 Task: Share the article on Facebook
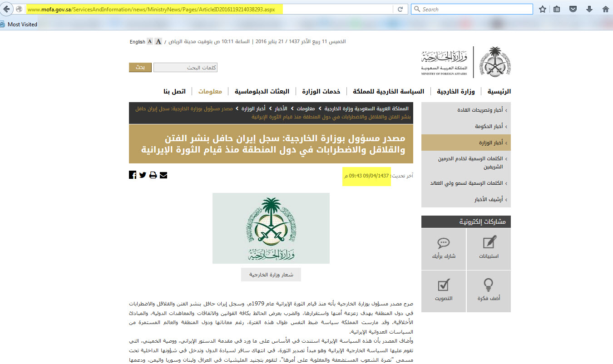[133, 175]
